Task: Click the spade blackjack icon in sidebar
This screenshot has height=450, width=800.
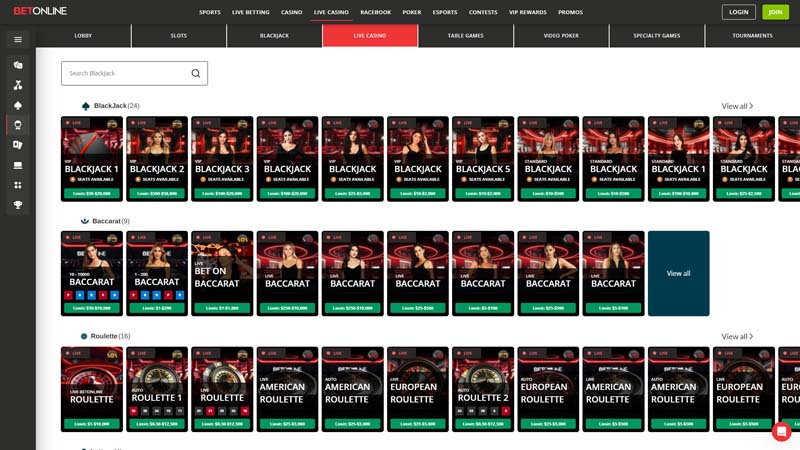Action: coord(18,105)
